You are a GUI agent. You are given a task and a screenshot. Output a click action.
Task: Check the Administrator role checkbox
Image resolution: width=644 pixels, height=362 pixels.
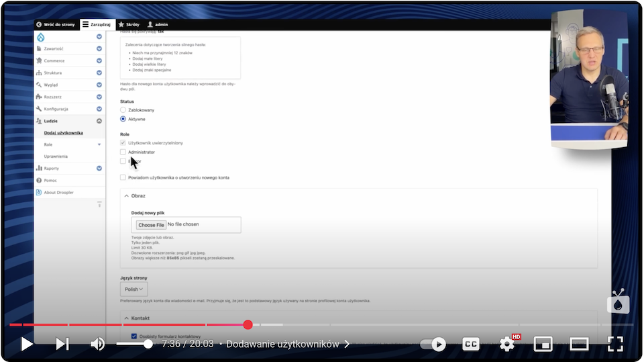[123, 152]
